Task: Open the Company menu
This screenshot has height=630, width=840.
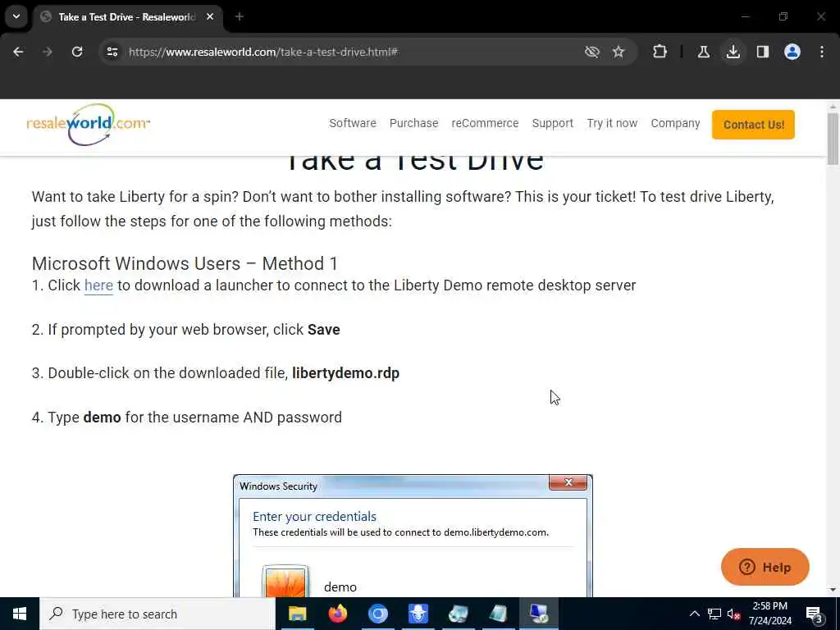Action: click(675, 123)
